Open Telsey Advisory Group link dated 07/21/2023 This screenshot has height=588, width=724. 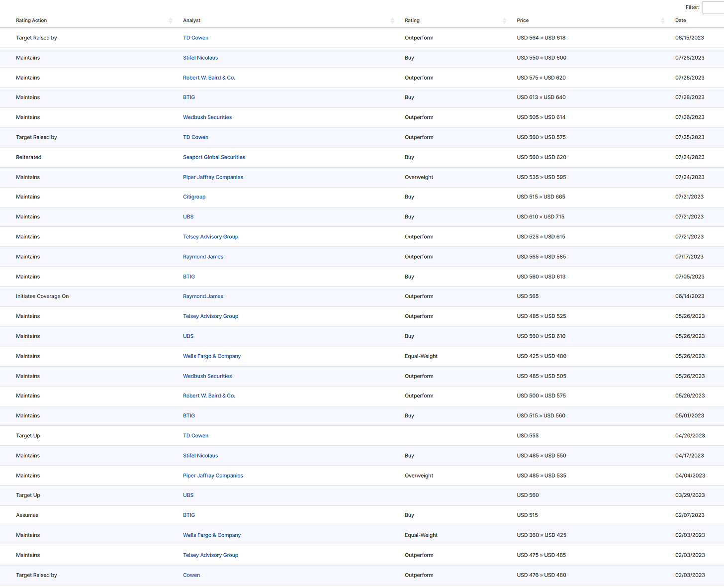point(210,237)
